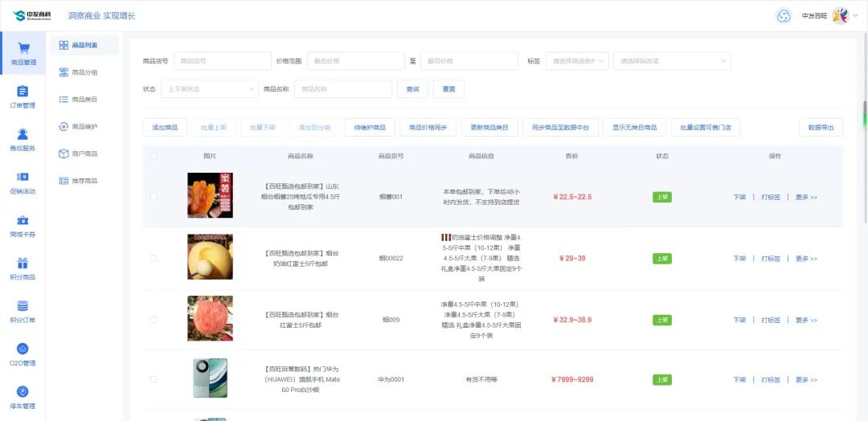Screen dimensions: 868x421
Task: Select 商品分组 in the submenu
Action: click(84, 72)
